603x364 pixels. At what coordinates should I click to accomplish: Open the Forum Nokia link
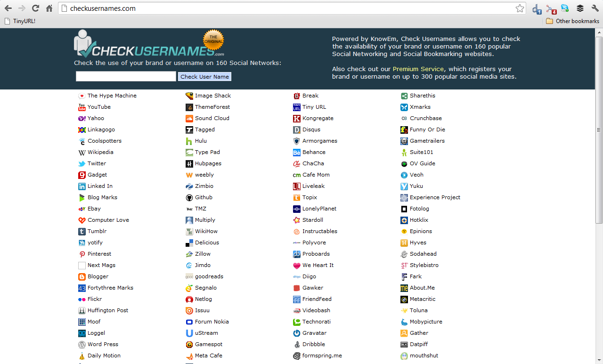[x=212, y=322]
